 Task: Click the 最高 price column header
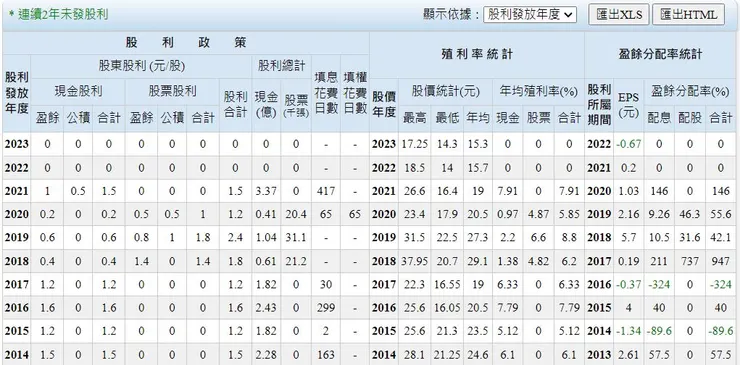coord(414,118)
